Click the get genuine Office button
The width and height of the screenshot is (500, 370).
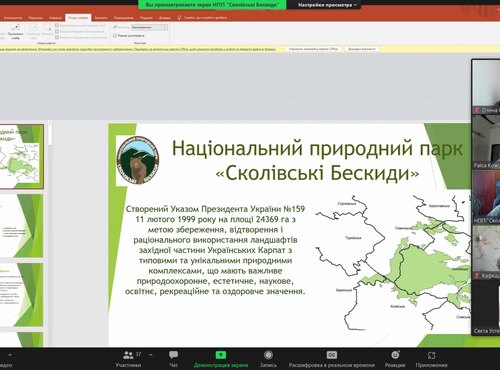(313, 49)
